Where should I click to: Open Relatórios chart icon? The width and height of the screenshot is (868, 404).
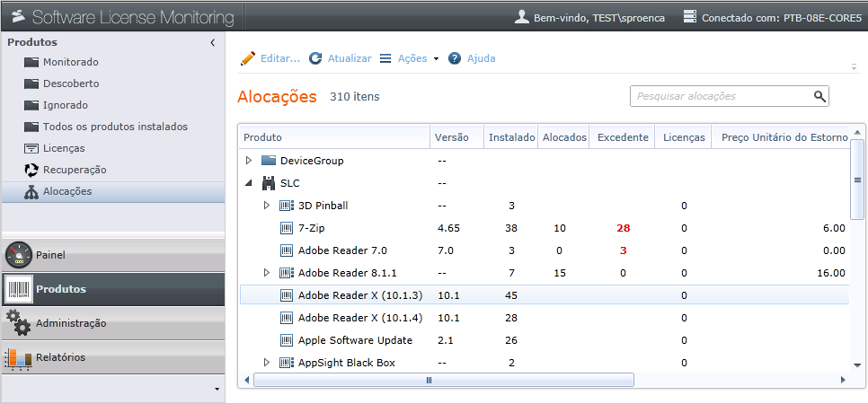(x=18, y=357)
